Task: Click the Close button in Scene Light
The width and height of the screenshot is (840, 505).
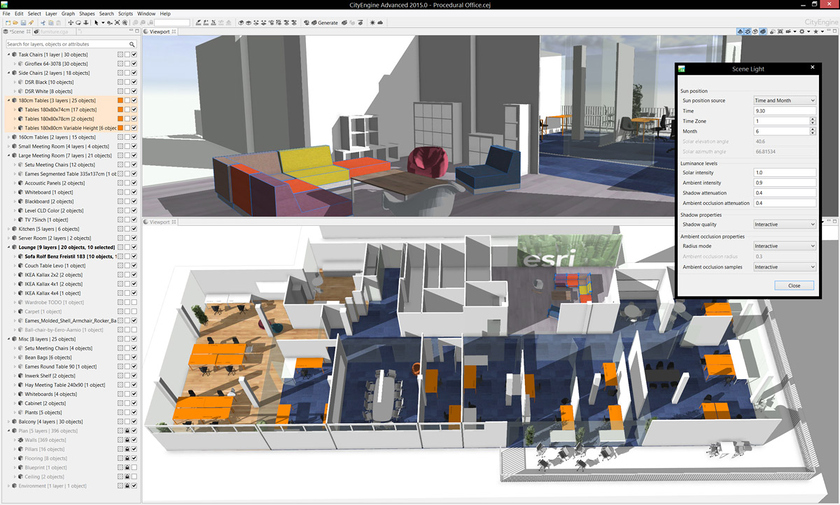Action: tap(793, 285)
